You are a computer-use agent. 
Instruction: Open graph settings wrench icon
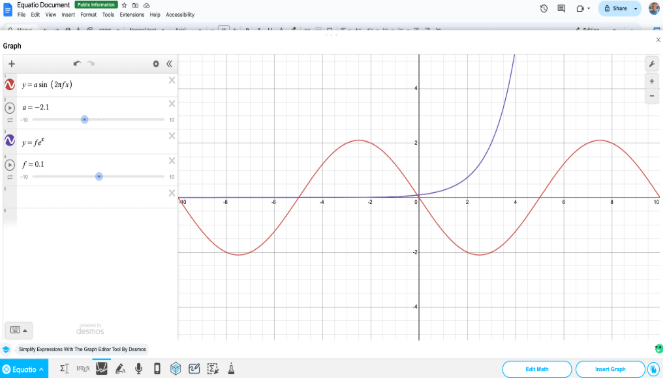[x=652, y=64]
